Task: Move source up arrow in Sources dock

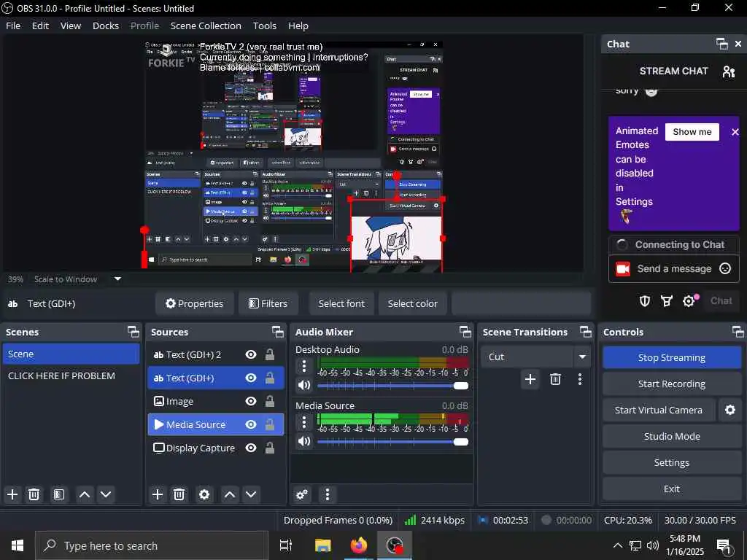Action: (230, 494)
